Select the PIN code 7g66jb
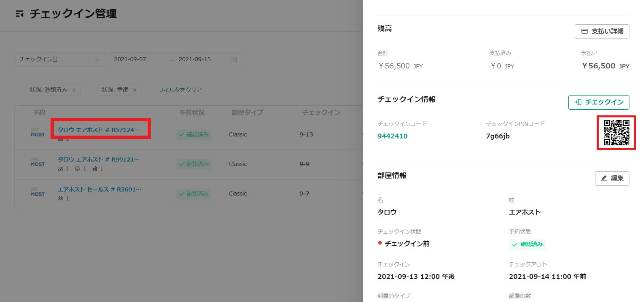Viewport: 644px width, 302px height. pyautogui.click(x=498, y=136)
